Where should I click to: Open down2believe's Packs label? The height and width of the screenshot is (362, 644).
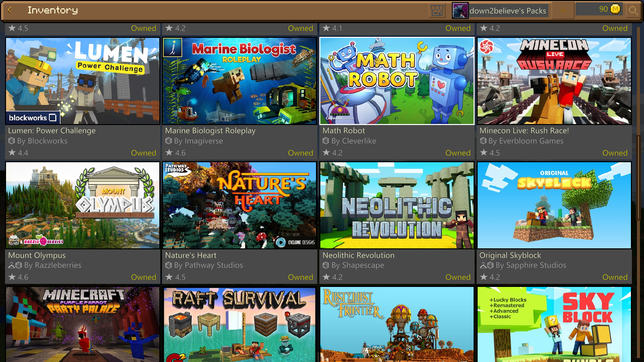pyautogui.click(x=507, y=11)
